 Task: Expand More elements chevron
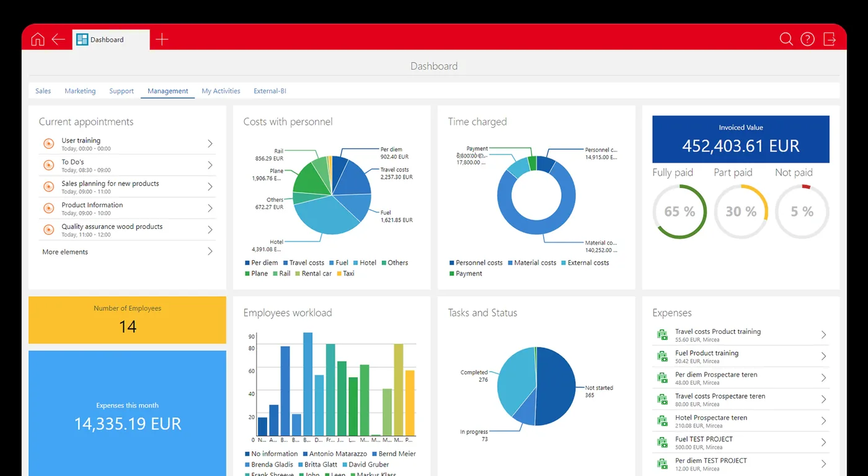[210, 251]
